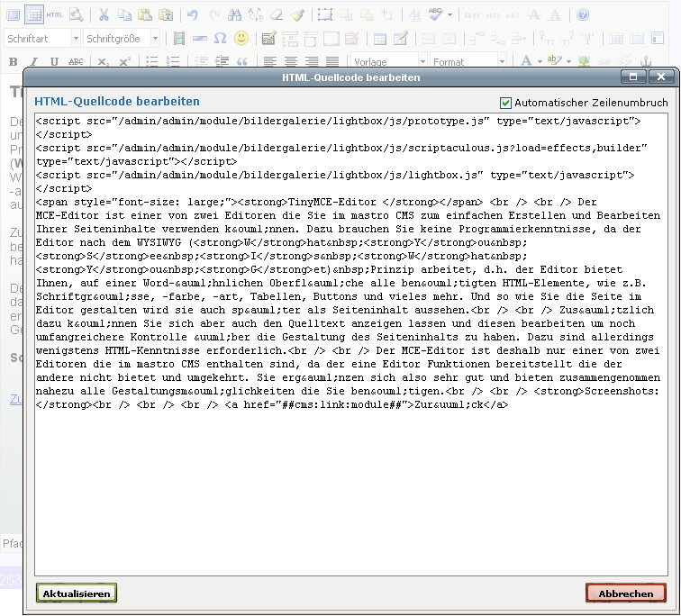Open the Schriftgröße font size dropdown
This screenshot has width=681, height=616.
[122, 39]
